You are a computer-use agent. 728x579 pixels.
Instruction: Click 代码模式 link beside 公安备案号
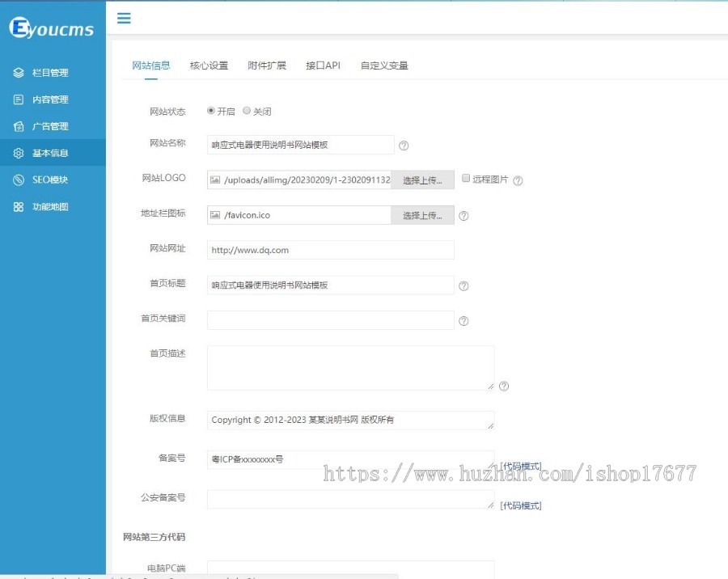pyautogui.click(x=520, y=505)
